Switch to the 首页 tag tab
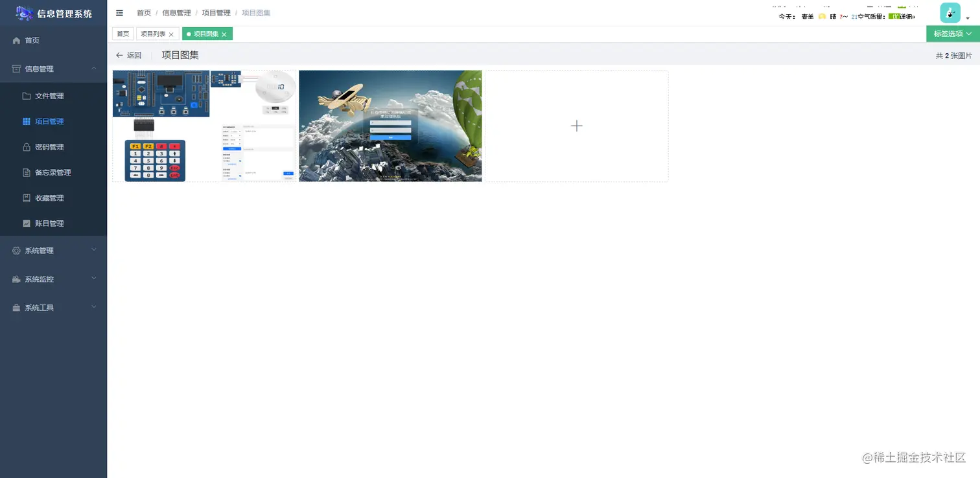 123,34
